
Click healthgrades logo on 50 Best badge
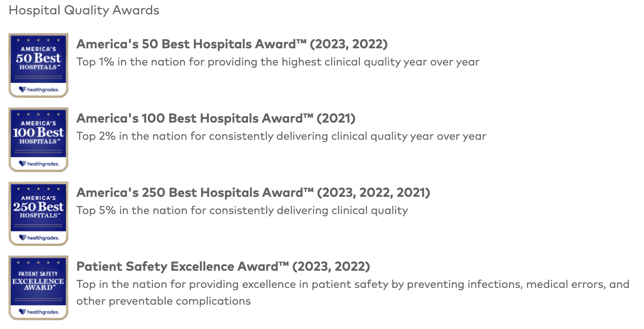(39, 89)
